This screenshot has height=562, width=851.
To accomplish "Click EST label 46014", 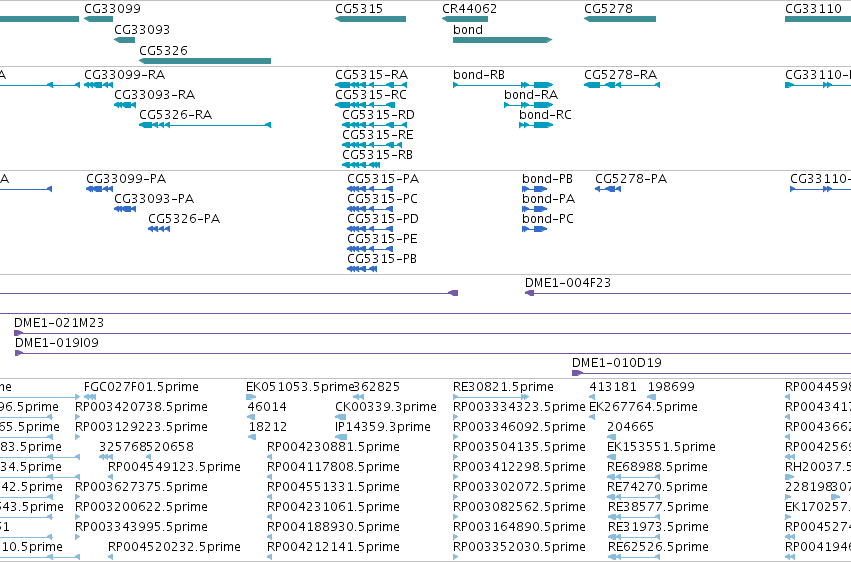I will pyautogui.click(x=266, y=407).
